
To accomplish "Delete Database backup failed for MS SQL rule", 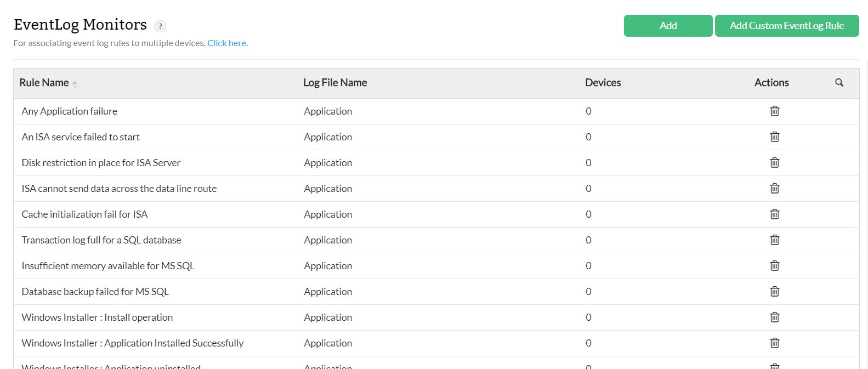I will pyautogui.click(x=774, y=292).
